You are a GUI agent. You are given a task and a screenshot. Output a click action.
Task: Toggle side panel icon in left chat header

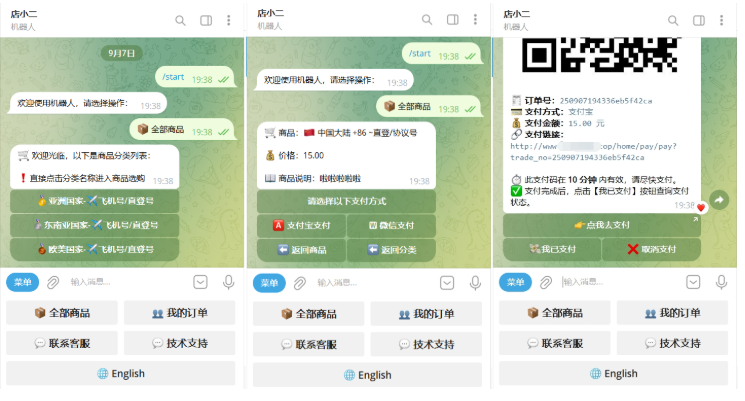coord(206,20)
